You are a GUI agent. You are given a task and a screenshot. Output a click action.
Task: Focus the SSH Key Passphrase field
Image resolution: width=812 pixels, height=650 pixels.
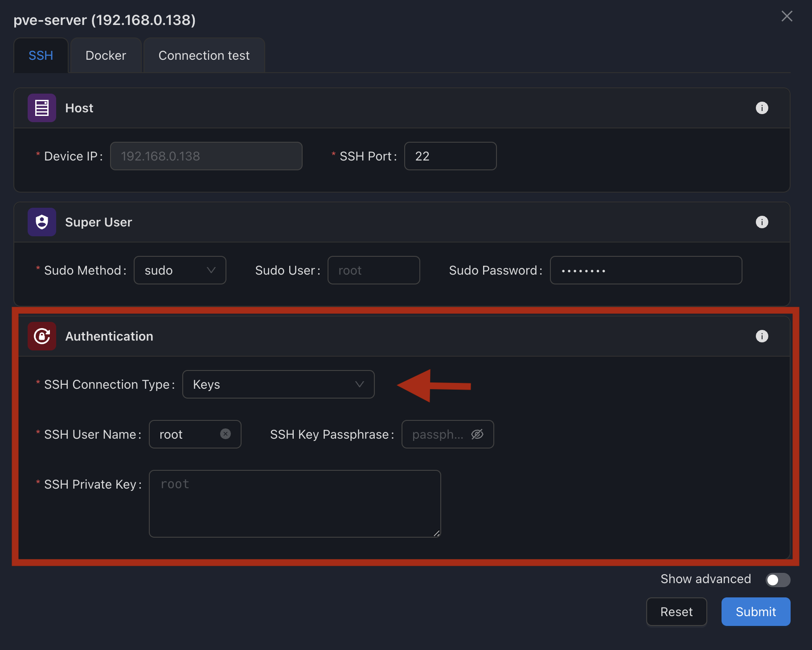click(x=448, y=434)
